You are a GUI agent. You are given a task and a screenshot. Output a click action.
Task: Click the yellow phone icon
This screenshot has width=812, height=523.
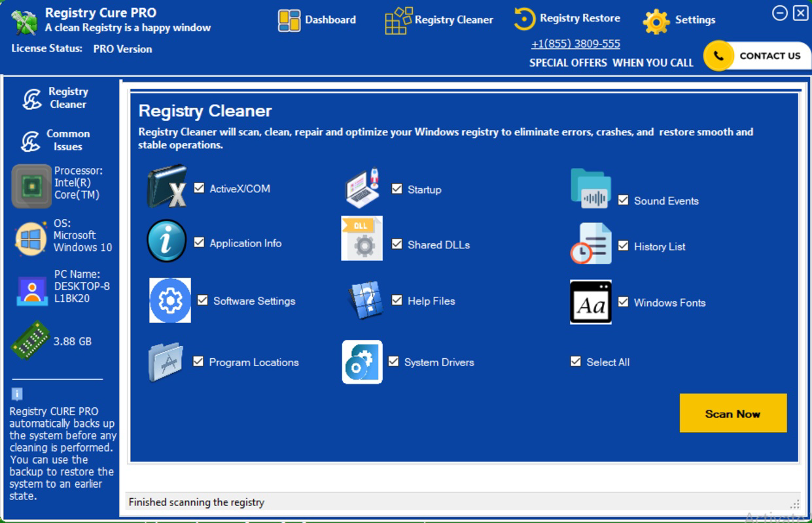718,56
